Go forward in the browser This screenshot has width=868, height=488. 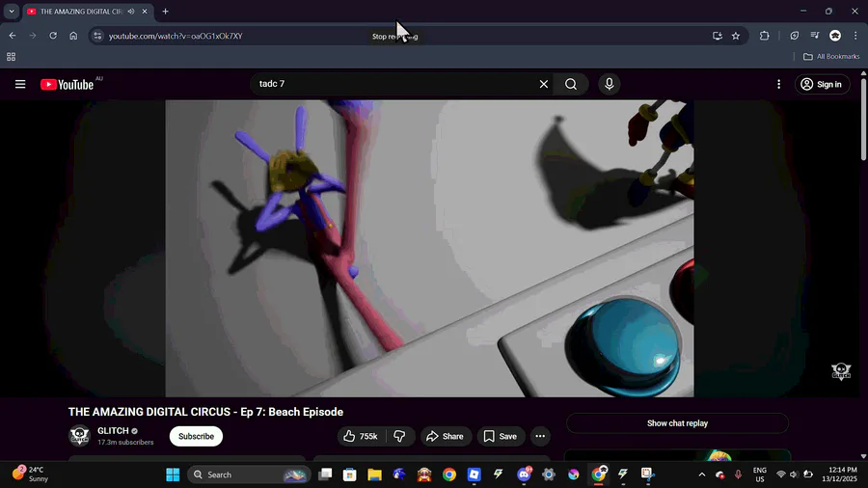33,36
